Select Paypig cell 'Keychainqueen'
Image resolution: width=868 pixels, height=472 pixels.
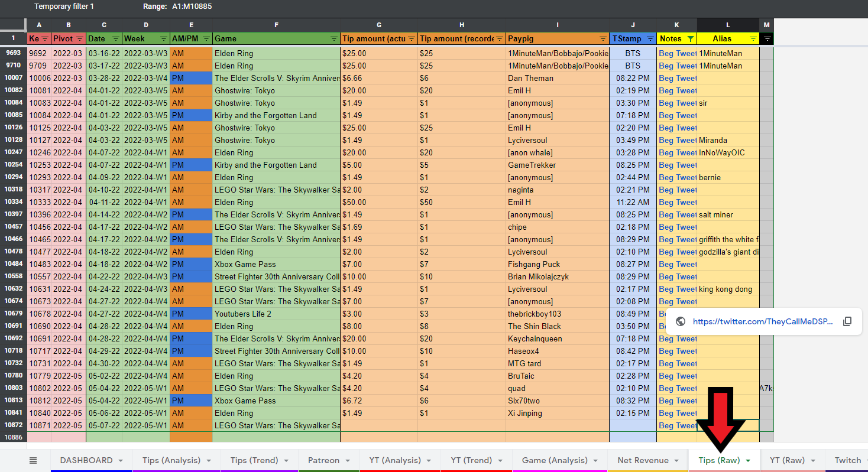click(558, 338)
